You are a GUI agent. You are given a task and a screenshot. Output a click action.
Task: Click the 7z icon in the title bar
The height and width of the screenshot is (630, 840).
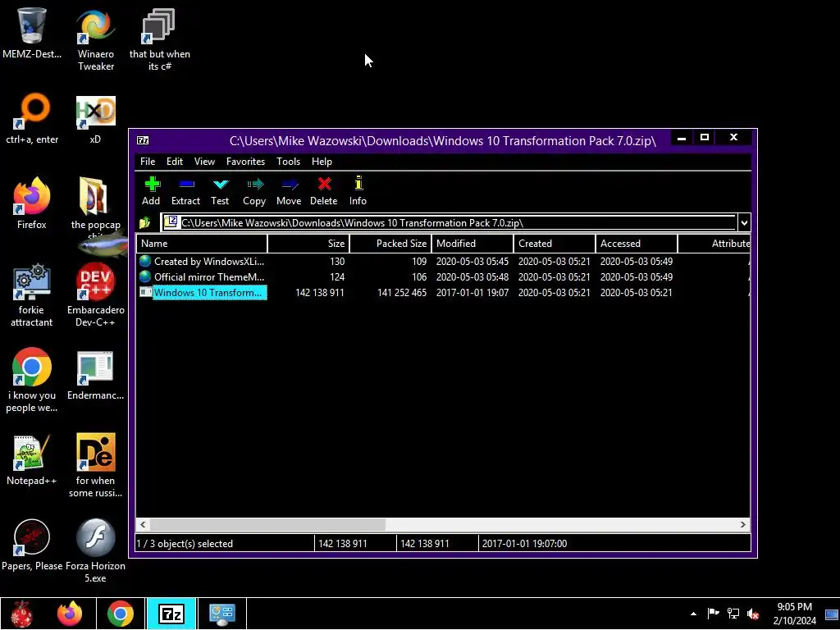[143, 140]
